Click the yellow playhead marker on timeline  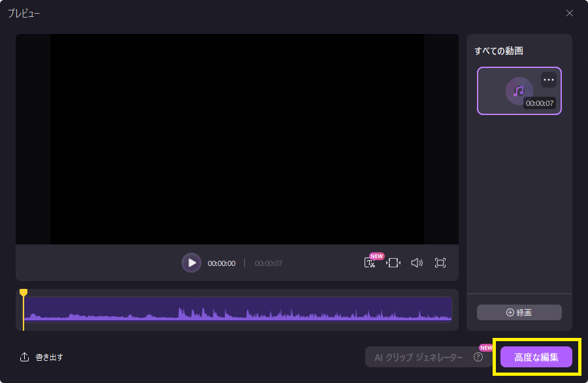[24, 293]
